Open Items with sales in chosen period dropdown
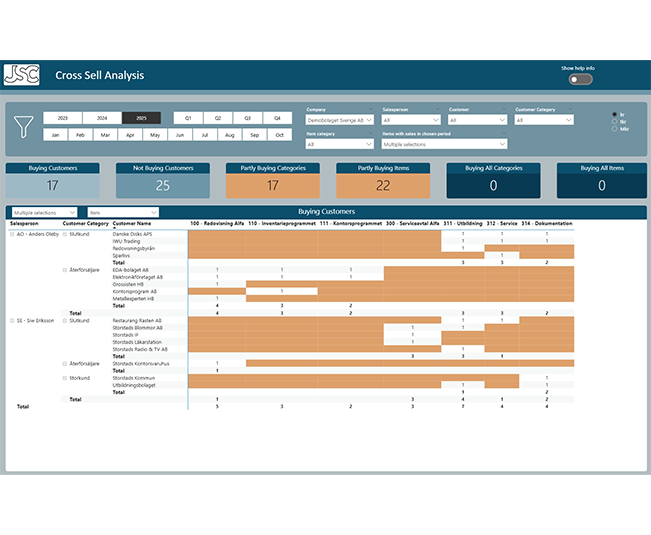This screenshot has height=535, width=651. pyautogui.click(x=444, y=144)
